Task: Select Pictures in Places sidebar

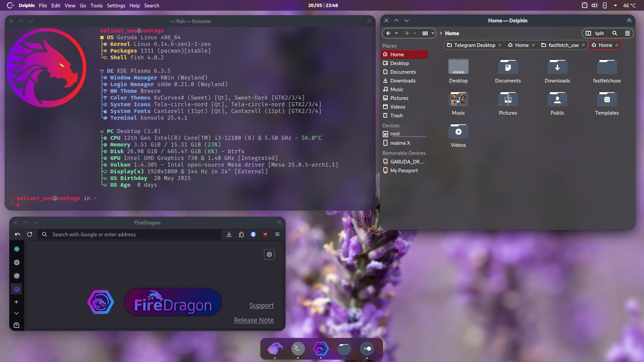Action: 404,98
